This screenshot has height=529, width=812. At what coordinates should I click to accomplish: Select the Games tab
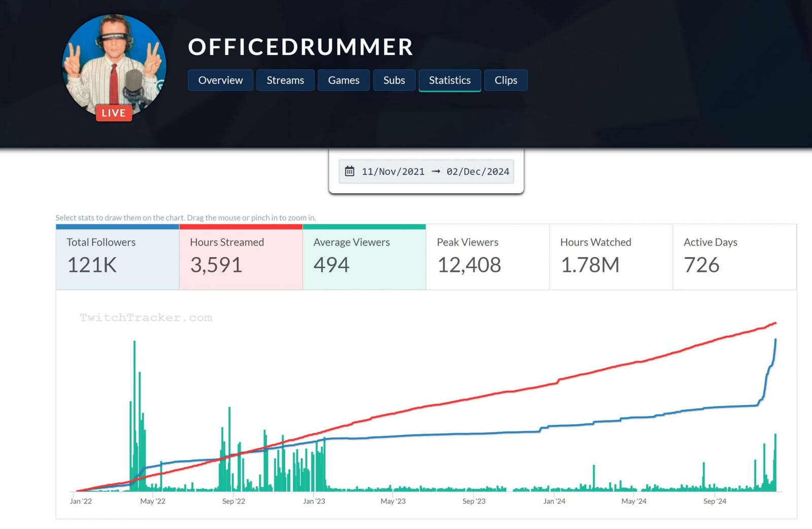pos(344,80)
